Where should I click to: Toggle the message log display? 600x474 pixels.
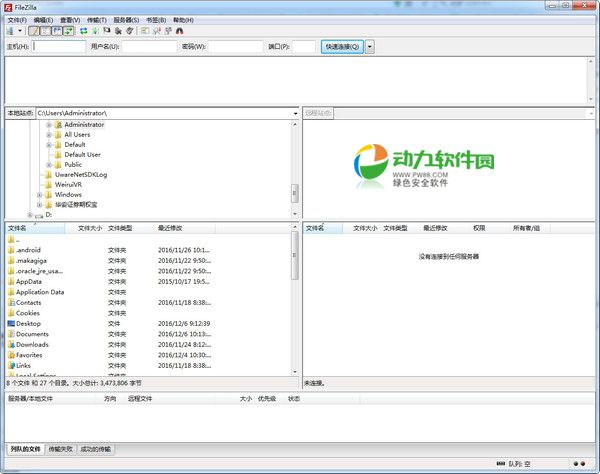pos(34,31)
